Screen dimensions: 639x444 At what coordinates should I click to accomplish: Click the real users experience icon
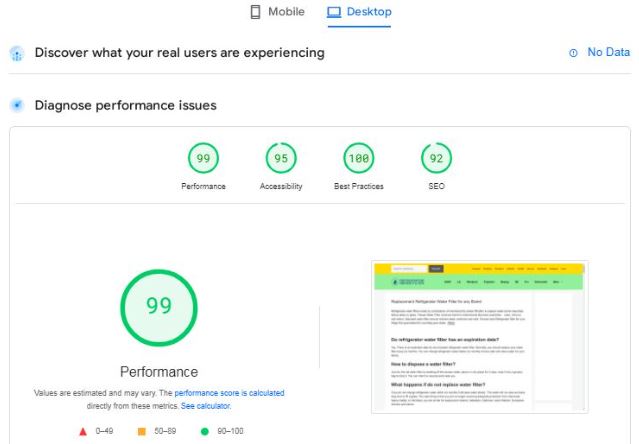(x=17, y=53)
